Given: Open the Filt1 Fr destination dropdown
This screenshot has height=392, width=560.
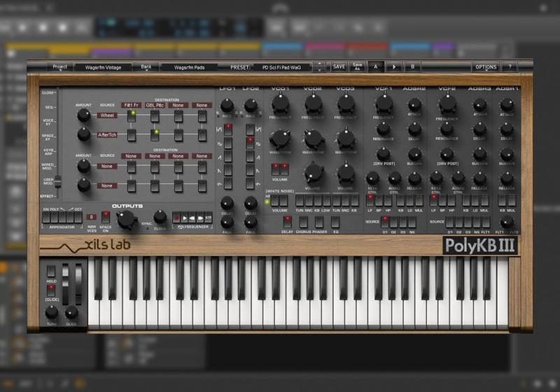Looking at the screenshot, I should click(131, 105).
